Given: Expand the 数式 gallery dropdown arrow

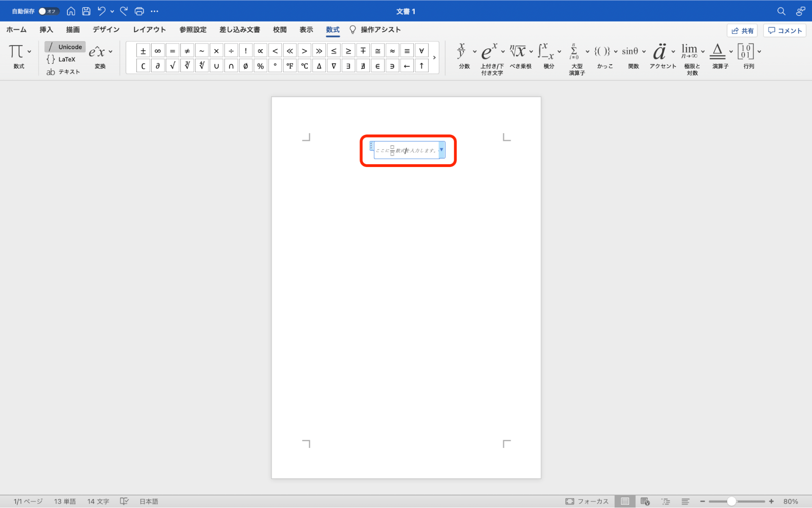Looking at the screenshot, I should pos(29,52).
